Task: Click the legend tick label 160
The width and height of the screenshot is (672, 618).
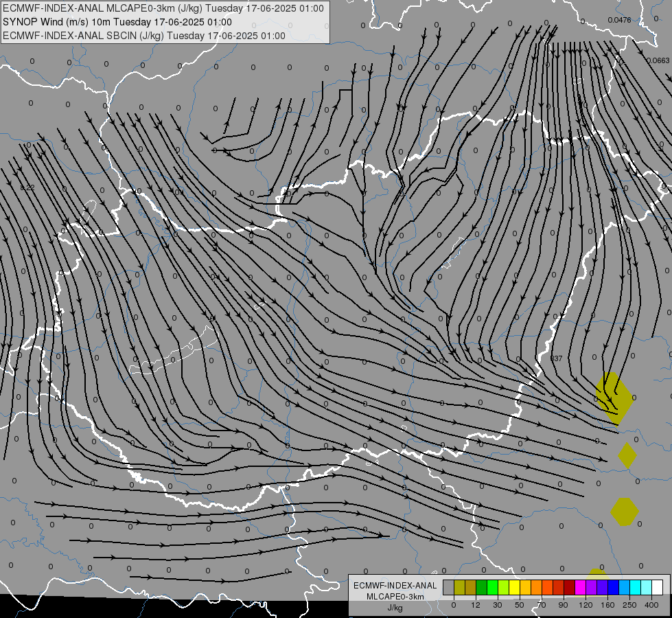Action: pos(607,605)
